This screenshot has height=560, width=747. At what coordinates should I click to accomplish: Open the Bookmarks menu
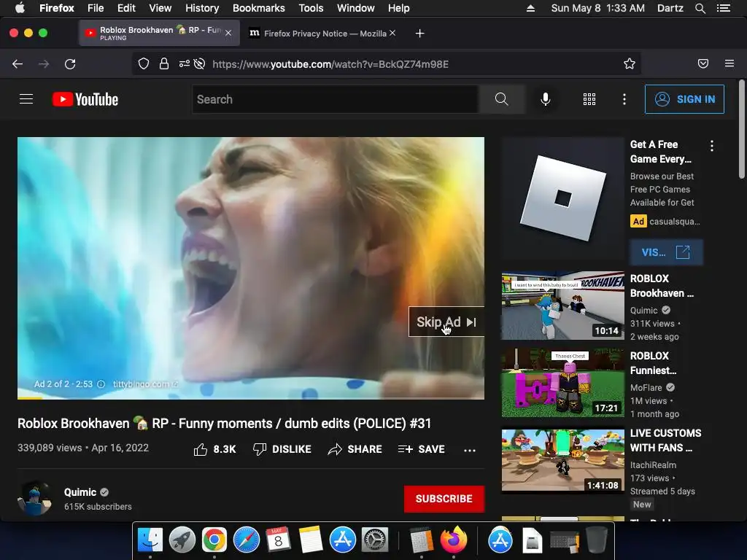259,8
